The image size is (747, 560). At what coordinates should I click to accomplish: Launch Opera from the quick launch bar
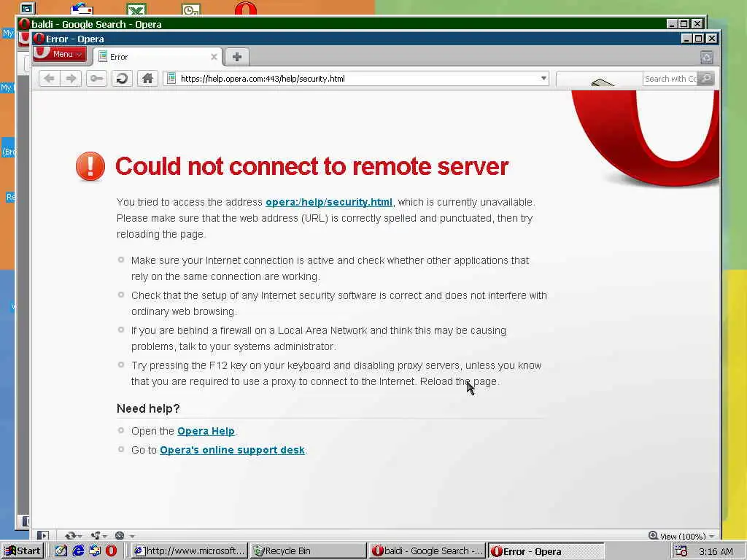(111, 551)
